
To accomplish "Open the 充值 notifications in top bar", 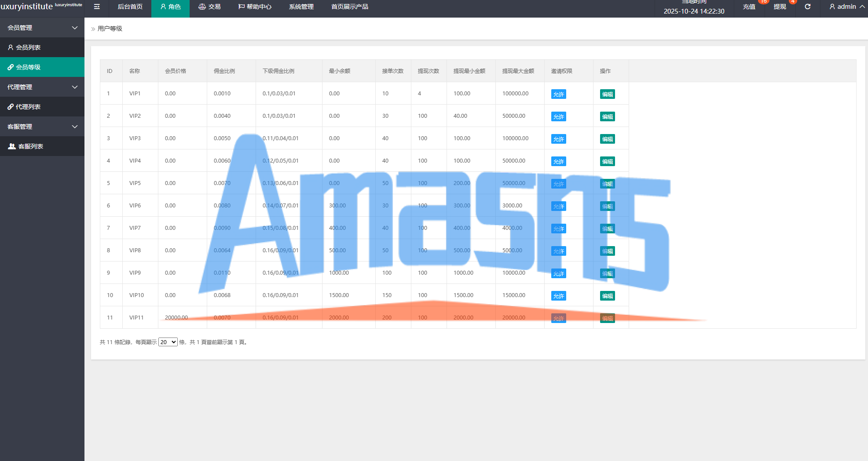I will pyautogui.click(x=749, y=7).
